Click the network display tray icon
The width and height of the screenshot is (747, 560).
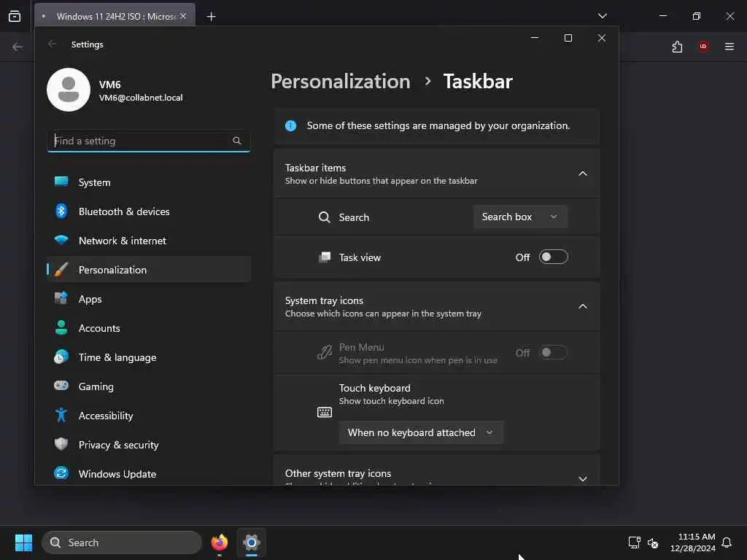click(634, 542)
